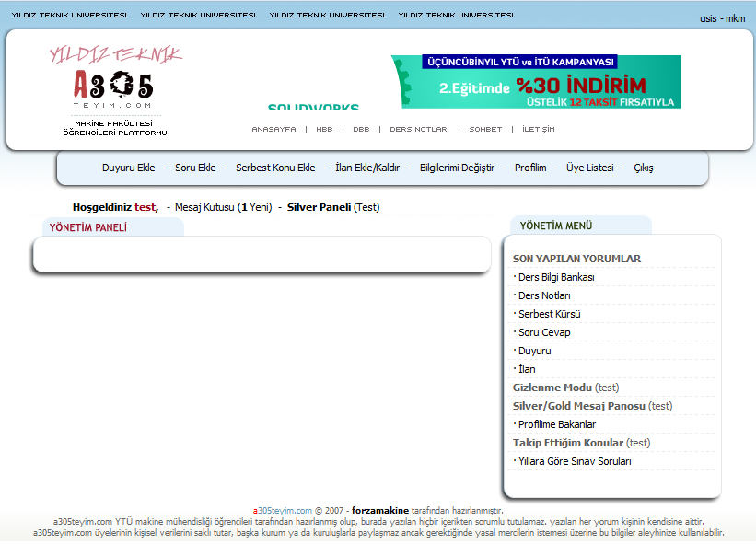
Task: Go to Profilim
Action: pyautogui.click(x=530, y=168)
